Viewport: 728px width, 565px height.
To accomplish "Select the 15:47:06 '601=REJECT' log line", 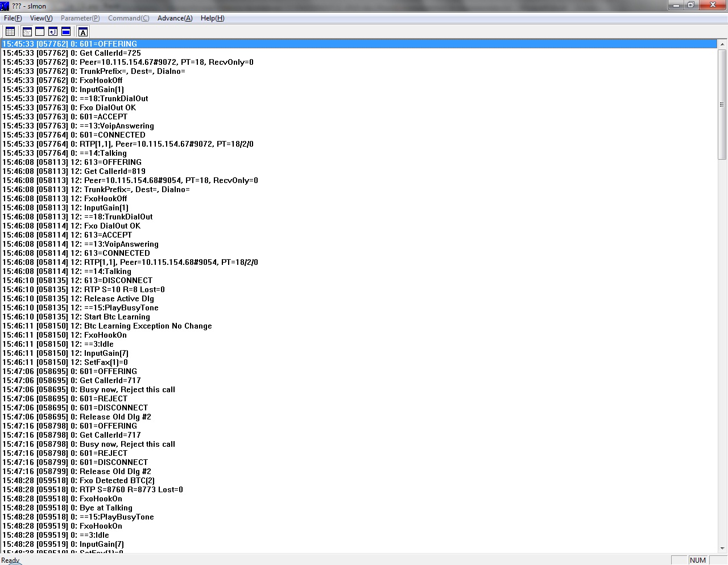I will click(359, 398).
